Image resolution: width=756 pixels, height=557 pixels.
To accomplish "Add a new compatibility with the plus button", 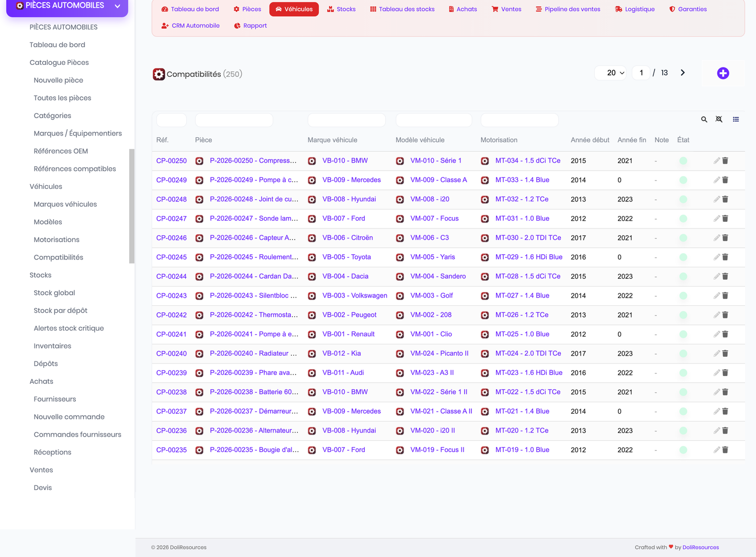I will pos(723,73).
